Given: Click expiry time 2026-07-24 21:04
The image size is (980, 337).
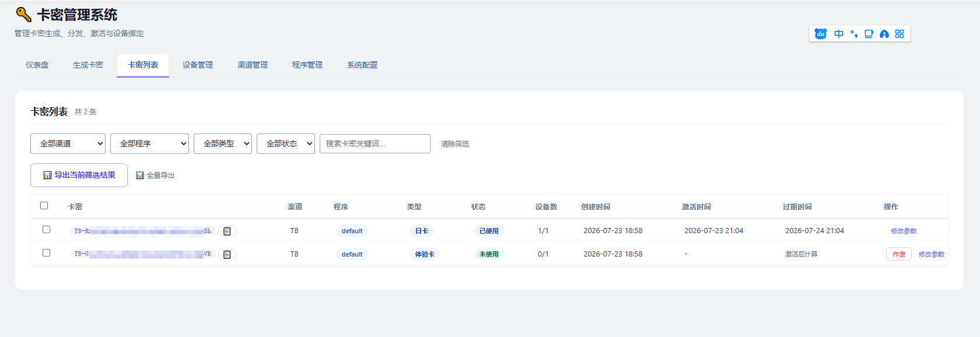Looking at the screenshot, I should coord(815,231).
